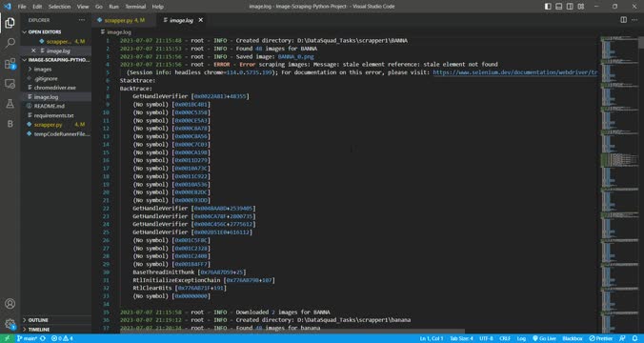Switch to the image.log tab
Screen dimensions: 644x343
pyautogui.click(x=181, y=20)
